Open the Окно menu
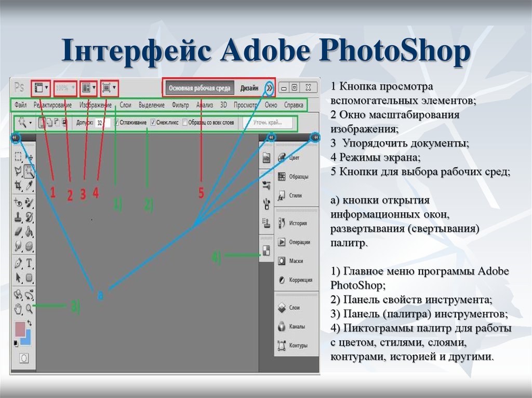 click(271, 105)
